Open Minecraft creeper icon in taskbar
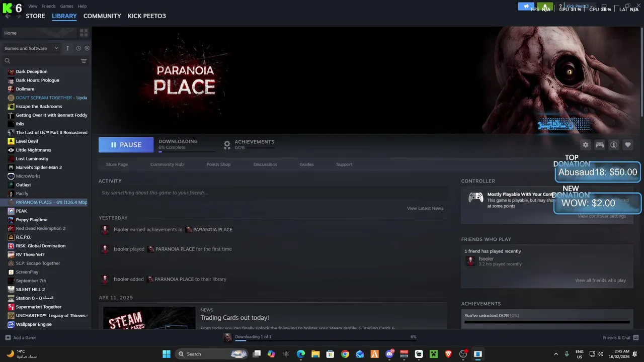 click(434, 354)
